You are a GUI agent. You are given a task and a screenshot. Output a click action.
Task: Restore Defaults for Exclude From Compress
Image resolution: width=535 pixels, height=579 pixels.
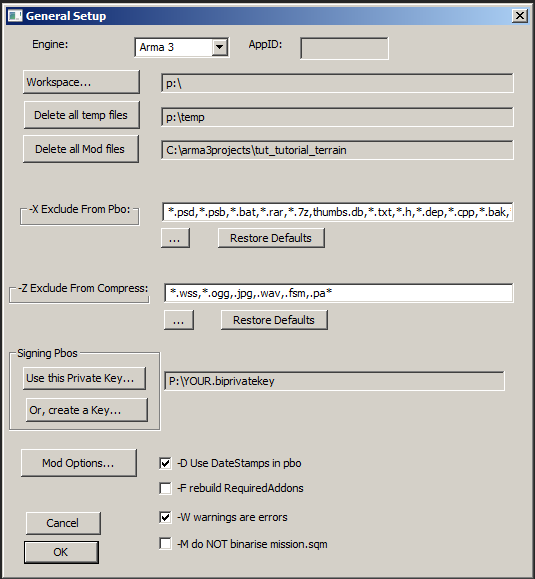[x=274, y=320]
